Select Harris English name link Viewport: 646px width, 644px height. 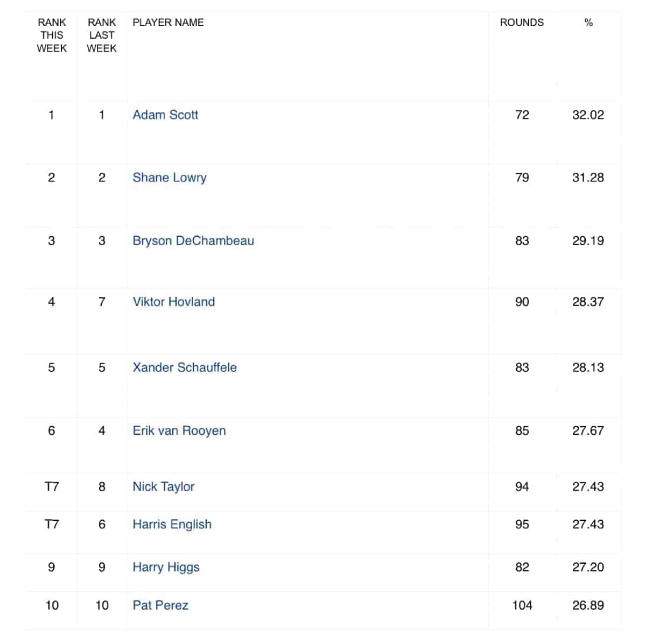[x=172, y=524]
